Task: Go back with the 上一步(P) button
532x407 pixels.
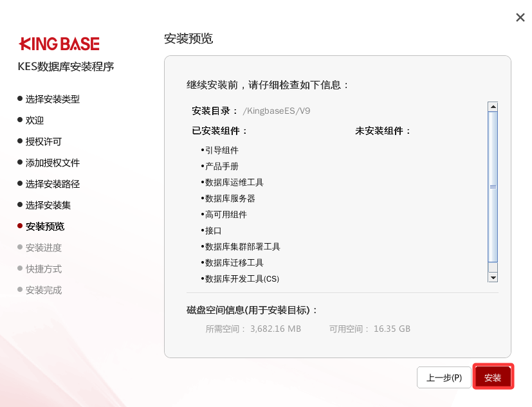Action: click(x=444, y=377)
